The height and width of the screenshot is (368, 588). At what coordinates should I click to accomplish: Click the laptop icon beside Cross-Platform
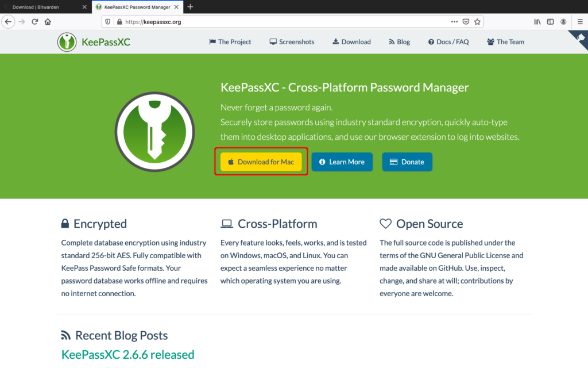click(226, 224)
